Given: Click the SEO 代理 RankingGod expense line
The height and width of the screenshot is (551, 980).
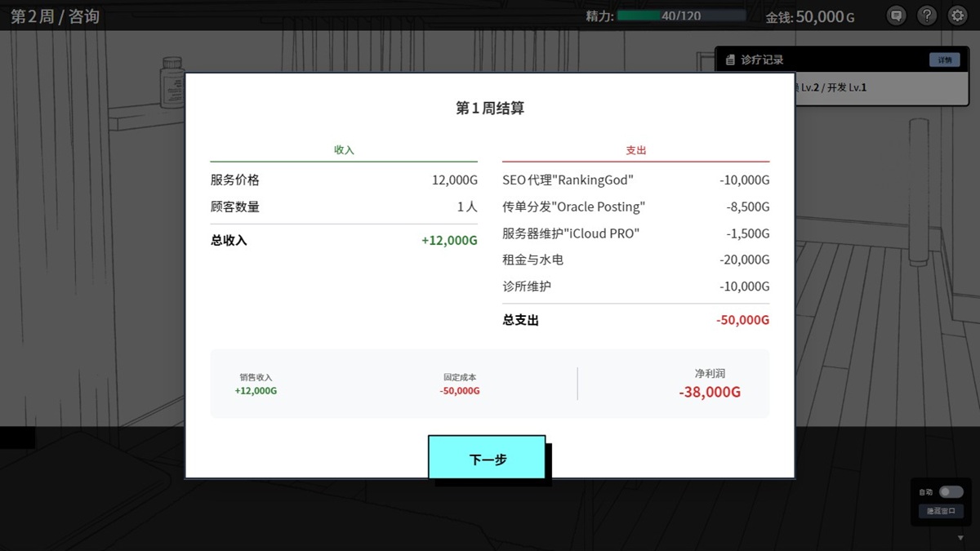Looking at the screenshot, I should coord(568,180).
